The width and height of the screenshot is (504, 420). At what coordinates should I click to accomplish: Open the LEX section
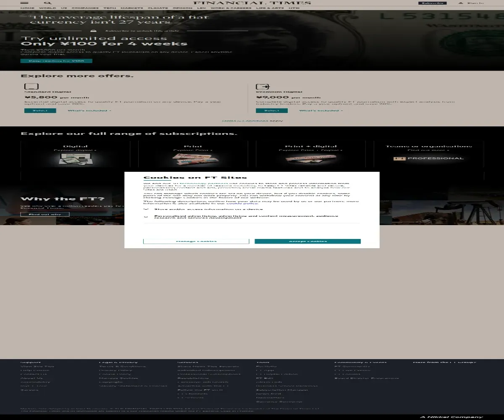coord(202,8)
